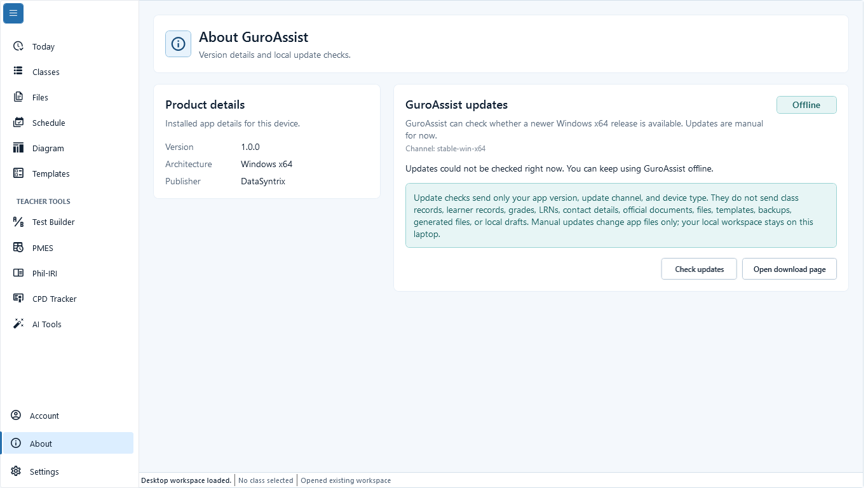Click the Schedule calendar icon
Image resolution: width=868 pixels, height=488 pixels.
(18, 123)
